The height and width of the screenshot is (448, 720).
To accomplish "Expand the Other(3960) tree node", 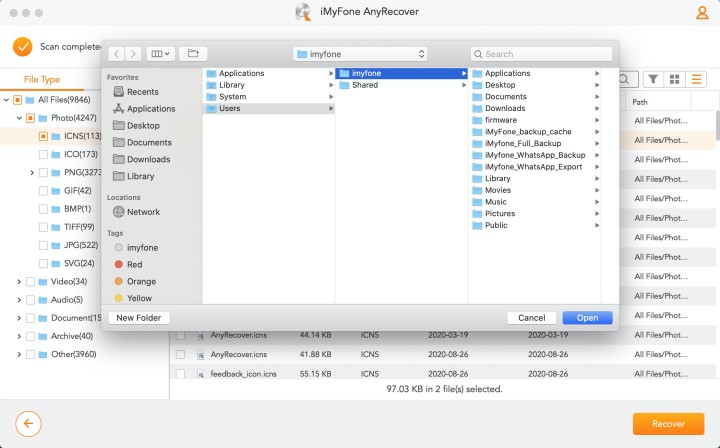I will (19, 354).
